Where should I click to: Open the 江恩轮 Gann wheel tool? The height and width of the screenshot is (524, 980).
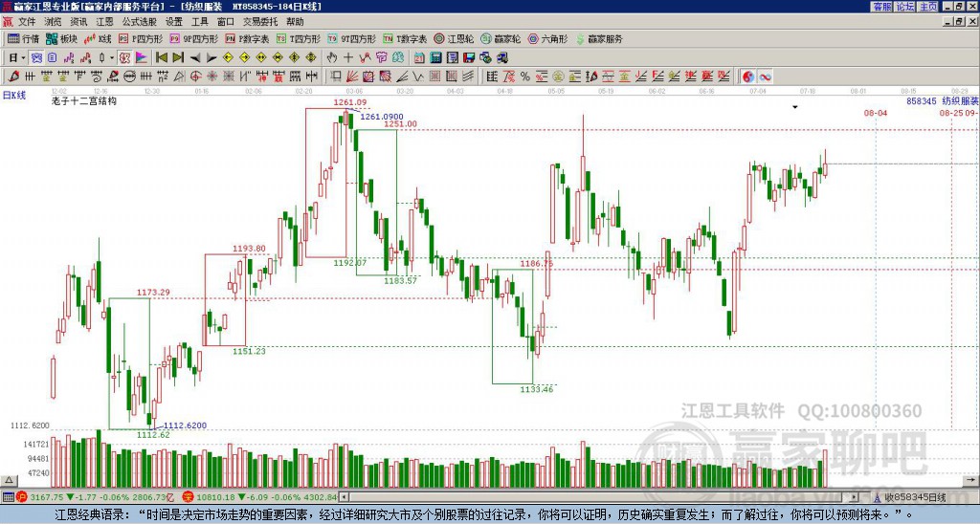pos(456,39)
